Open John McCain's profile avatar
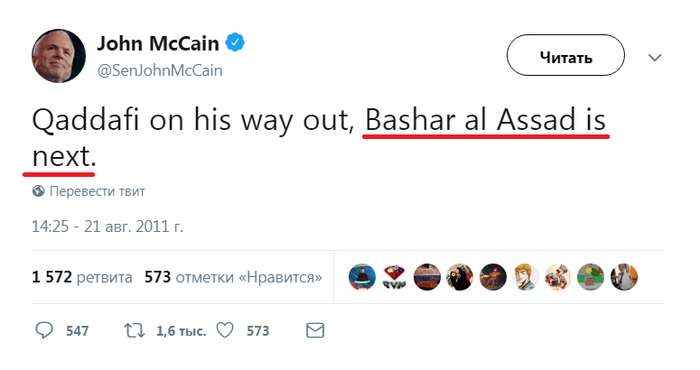 [x=58, y=56]
